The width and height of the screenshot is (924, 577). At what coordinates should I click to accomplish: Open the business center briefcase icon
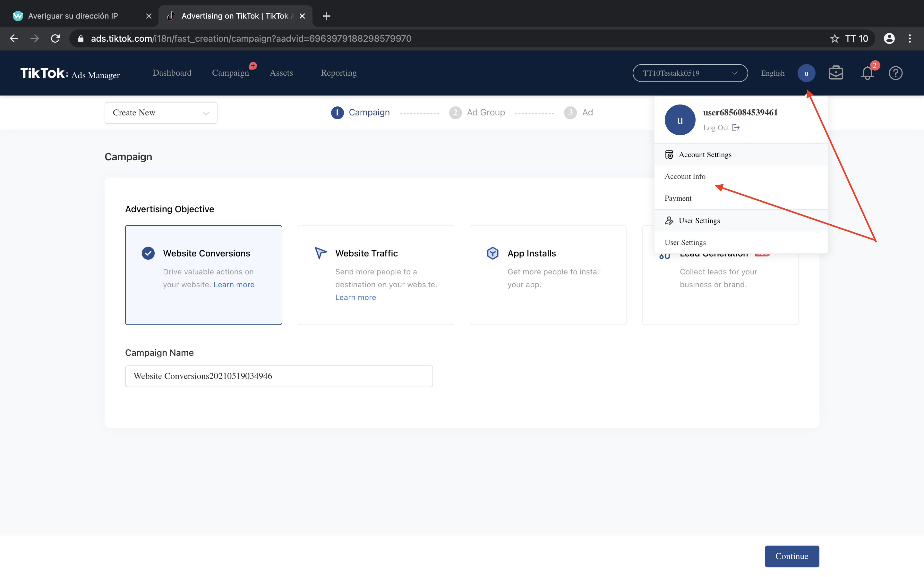(836, 73)
